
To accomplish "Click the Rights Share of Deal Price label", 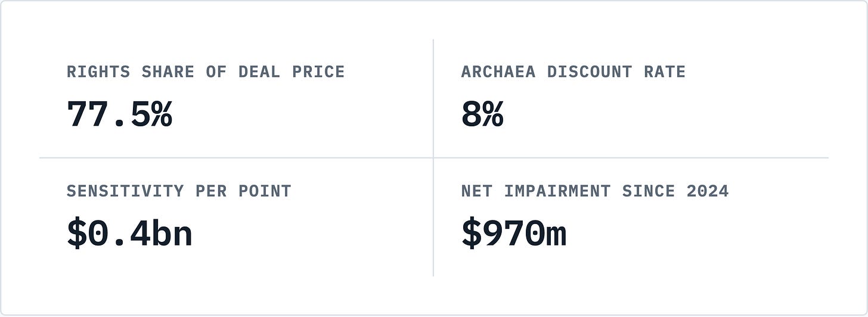I will click(206, 72).
